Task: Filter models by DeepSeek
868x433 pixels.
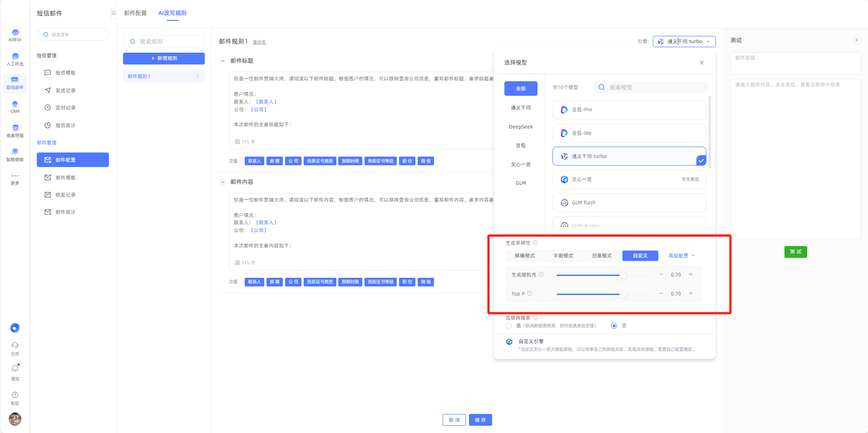Action: click(x=521, y=127)
